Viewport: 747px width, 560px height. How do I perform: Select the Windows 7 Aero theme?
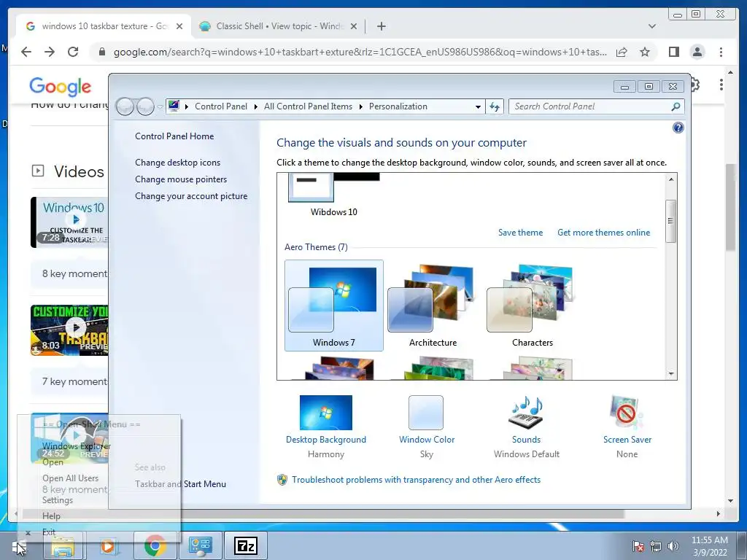tap(334, 306)
